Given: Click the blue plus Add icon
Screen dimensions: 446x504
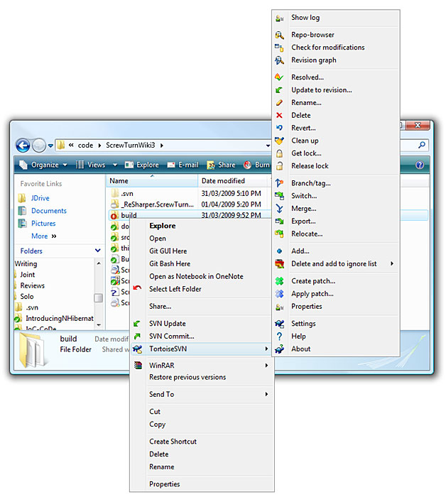Looking at the screenshot, I should 279,251.
